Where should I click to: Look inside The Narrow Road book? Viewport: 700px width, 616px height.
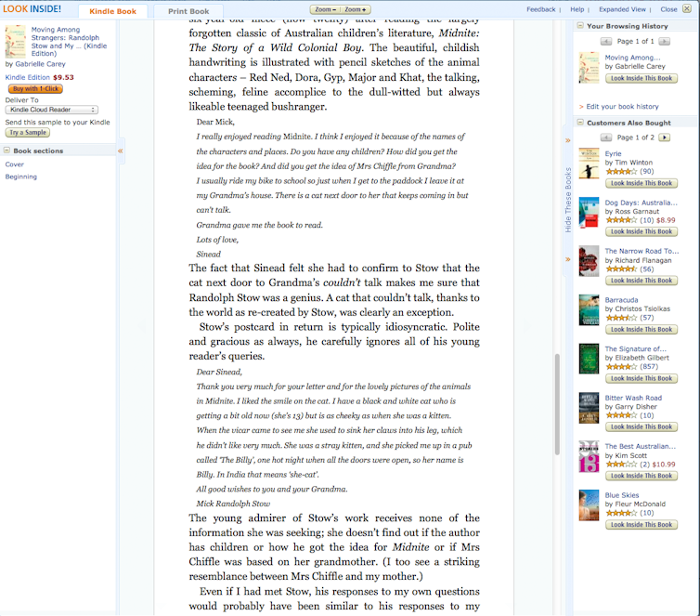(642, 281)
